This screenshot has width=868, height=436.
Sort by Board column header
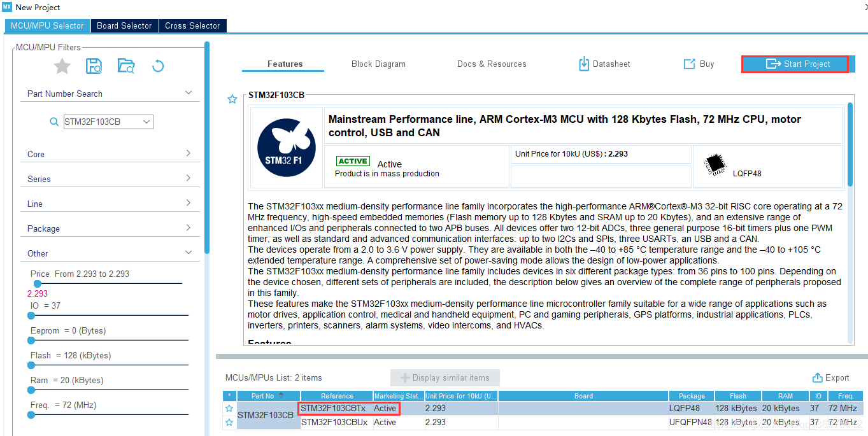click(583, 396)
